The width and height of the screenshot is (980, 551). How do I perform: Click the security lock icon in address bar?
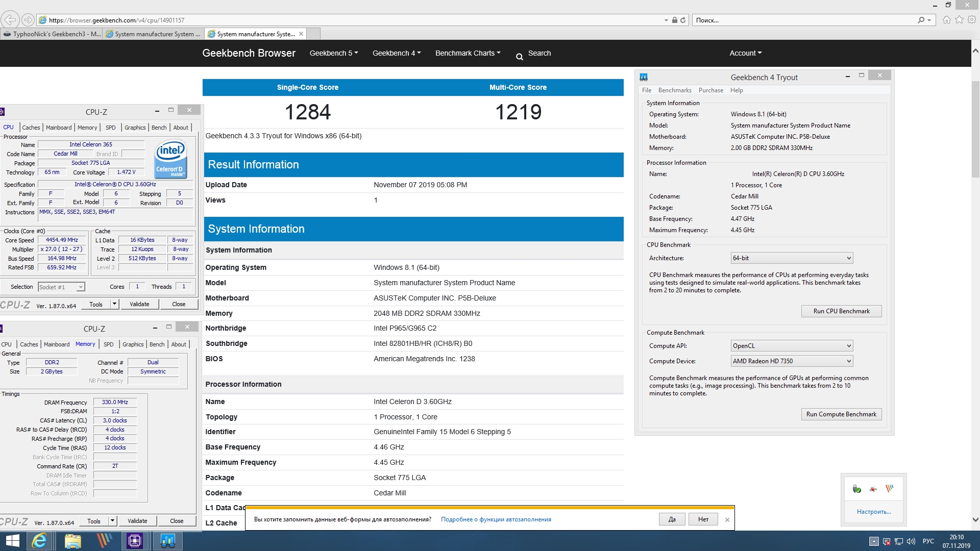(675, 20)
